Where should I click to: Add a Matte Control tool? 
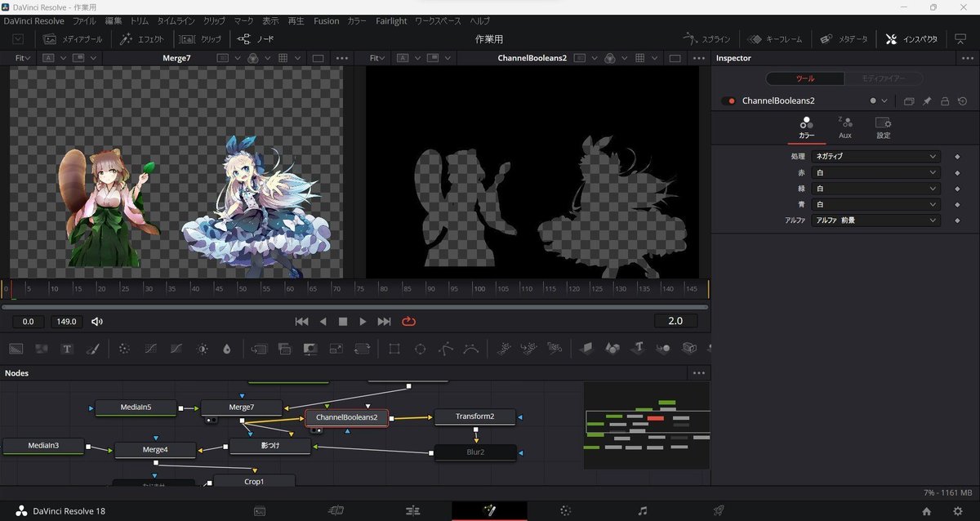click(310, 349)
